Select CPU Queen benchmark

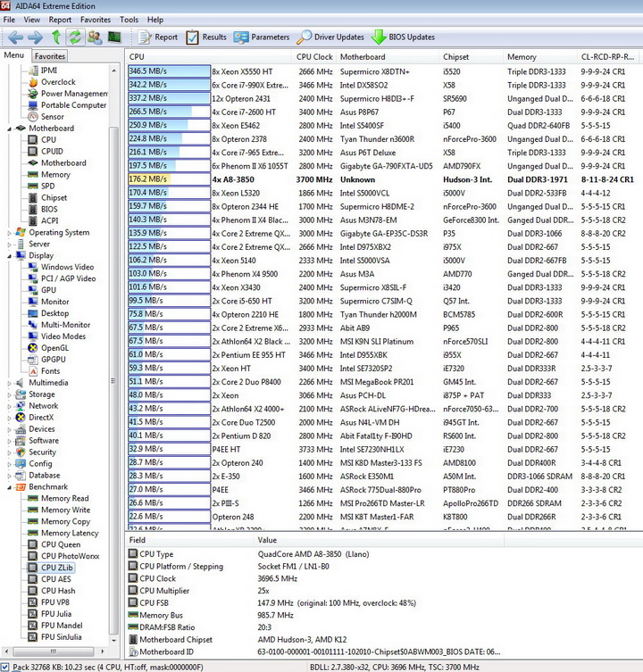61,544
